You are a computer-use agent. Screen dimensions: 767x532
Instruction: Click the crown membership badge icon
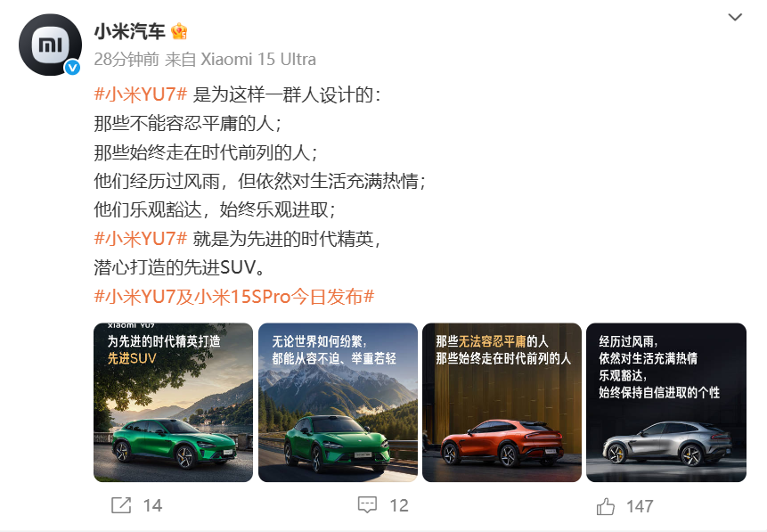tap(179, 32)
